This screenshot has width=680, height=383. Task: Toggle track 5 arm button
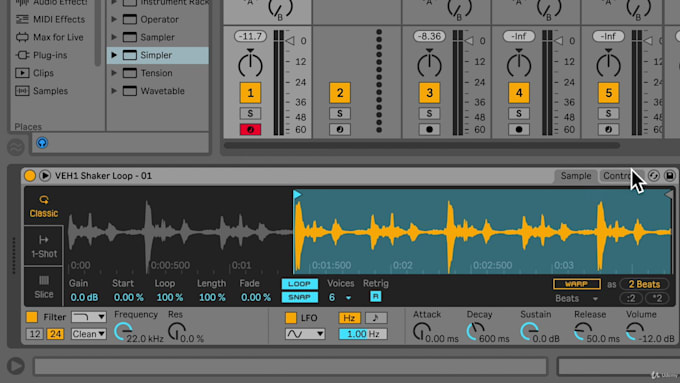(x=608, y=129)
